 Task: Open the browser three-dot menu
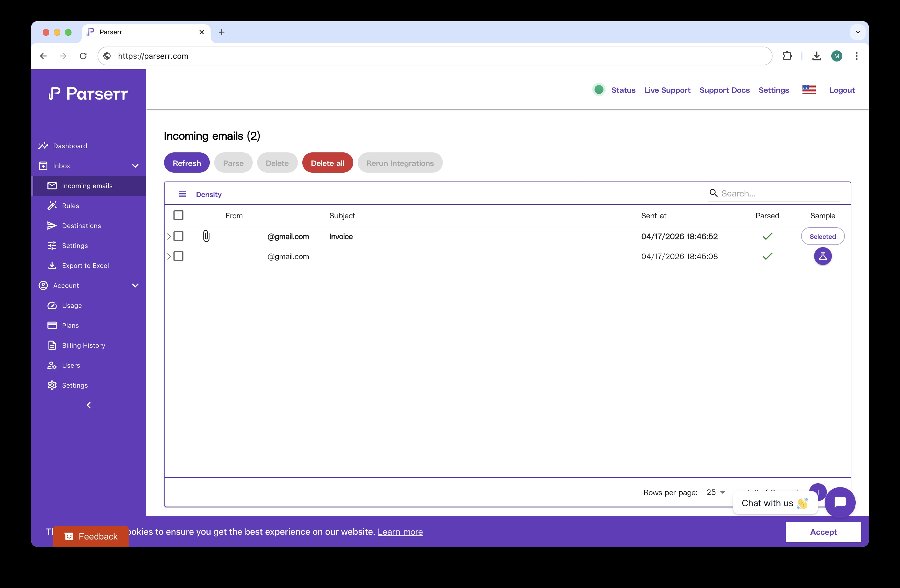856,56
